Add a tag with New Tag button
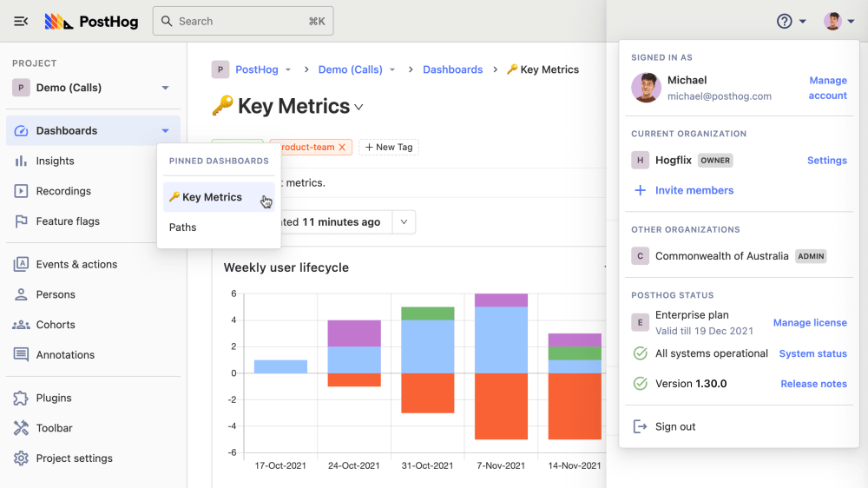This screenshot has width=868, height=488. tap(389, 147)
